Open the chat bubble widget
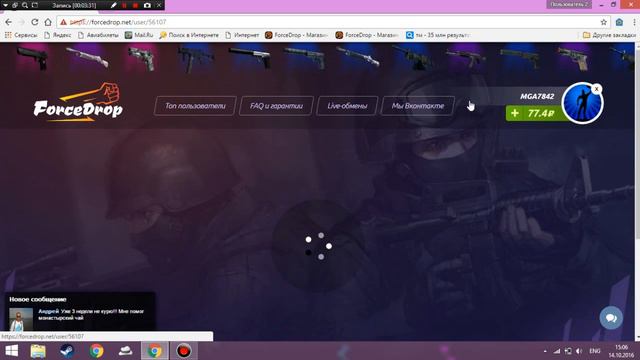640x360 pixels. pos(611,318)
